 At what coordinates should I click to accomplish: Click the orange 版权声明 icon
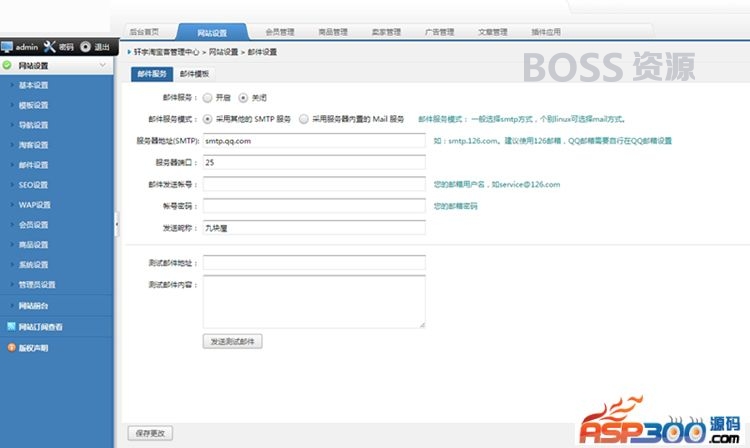pyautogui.click(x=11, y=348)
